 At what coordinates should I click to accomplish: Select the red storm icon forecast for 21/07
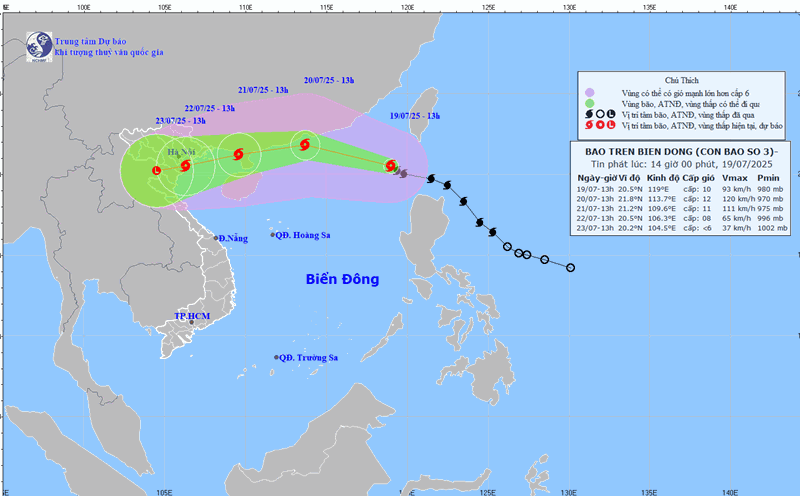(x=238, y=154)
